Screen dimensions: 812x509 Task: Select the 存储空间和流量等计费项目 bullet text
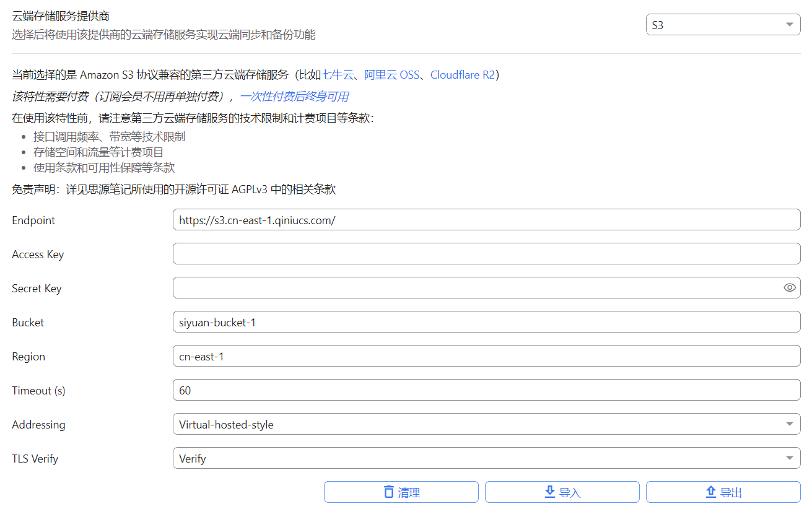98,152
